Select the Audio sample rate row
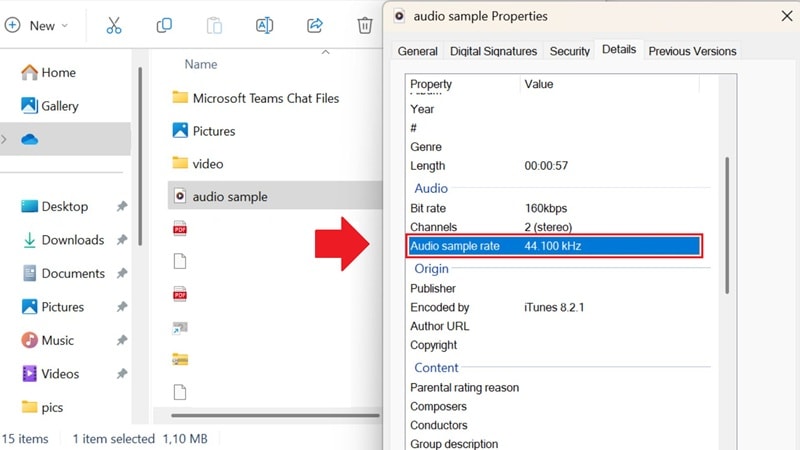The height and width of the screenshot is (450, 800). [554, 246]
